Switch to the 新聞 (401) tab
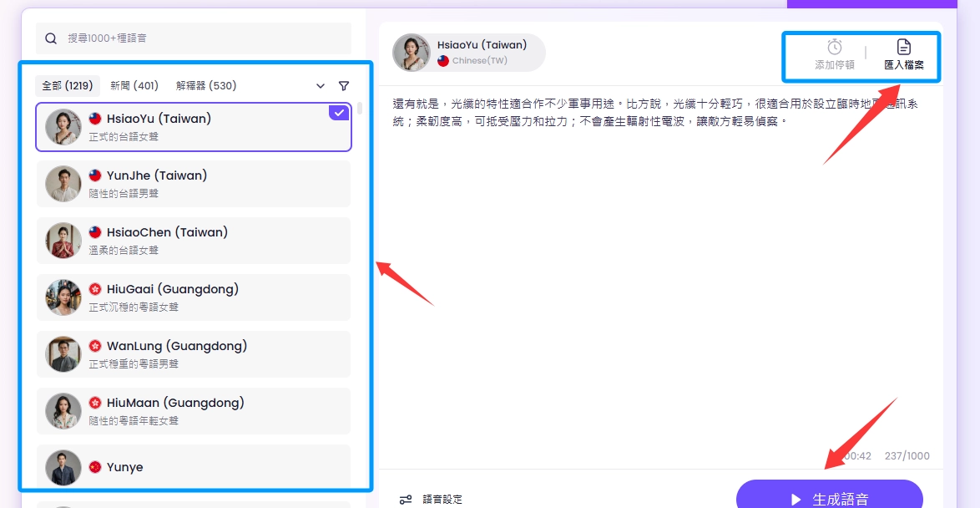The width and height of the screenshot is (980, 508). (x=134, y=86)
